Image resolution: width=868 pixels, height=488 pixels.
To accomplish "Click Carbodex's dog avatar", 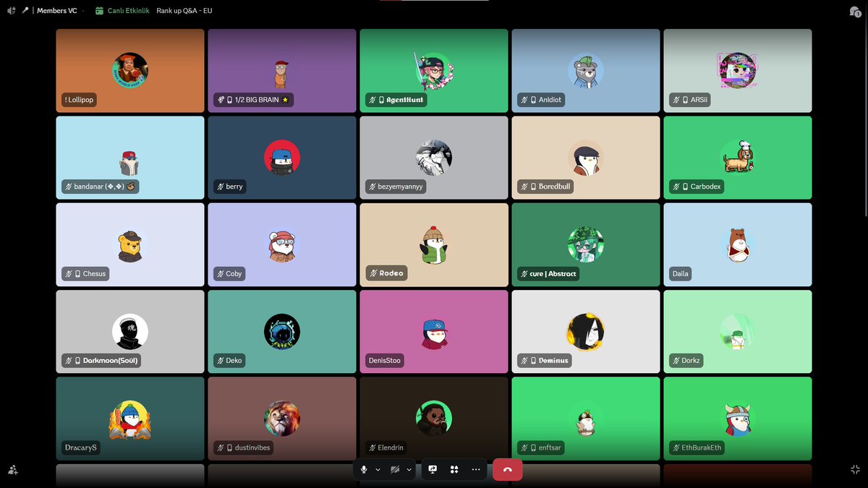I will tap(738, 158).
